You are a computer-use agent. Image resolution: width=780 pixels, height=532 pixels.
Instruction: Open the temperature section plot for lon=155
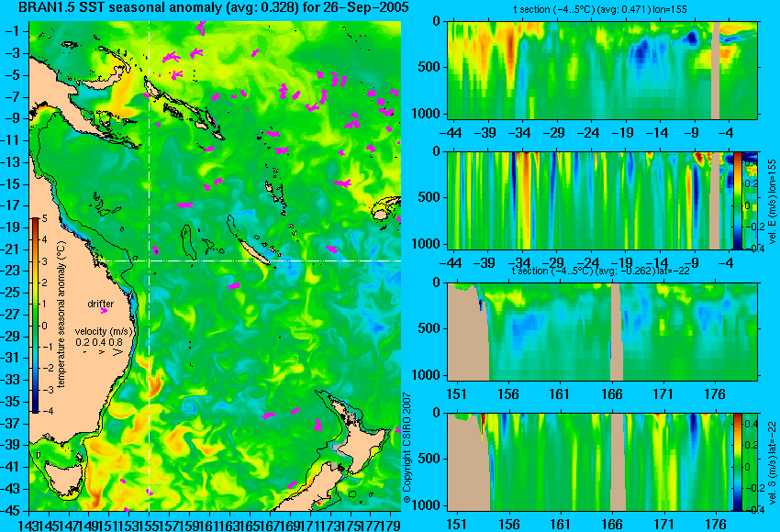(x=602, y=70)
